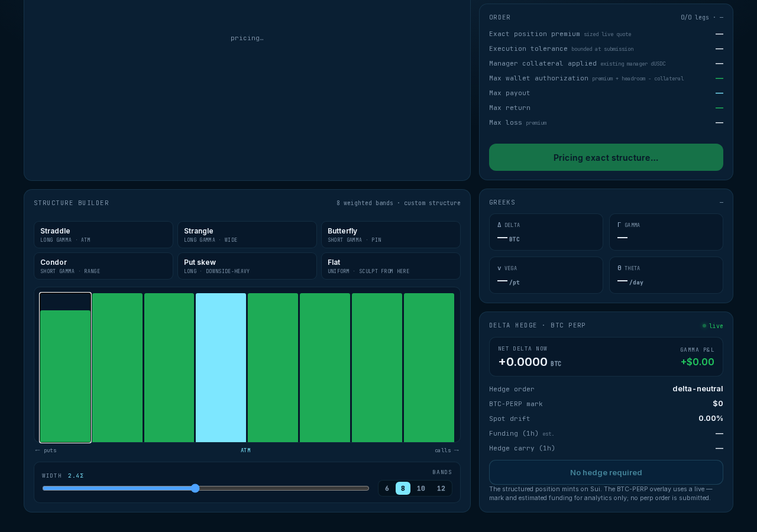The width and height of the screenshot is (757, 532).
Task: Select the band bar at the calls end
Action: (x=429, y=368)
